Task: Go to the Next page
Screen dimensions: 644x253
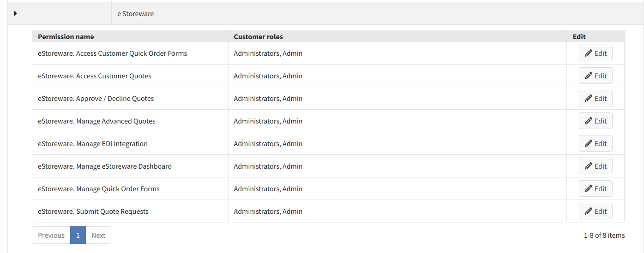Action: tap(98, 235)
